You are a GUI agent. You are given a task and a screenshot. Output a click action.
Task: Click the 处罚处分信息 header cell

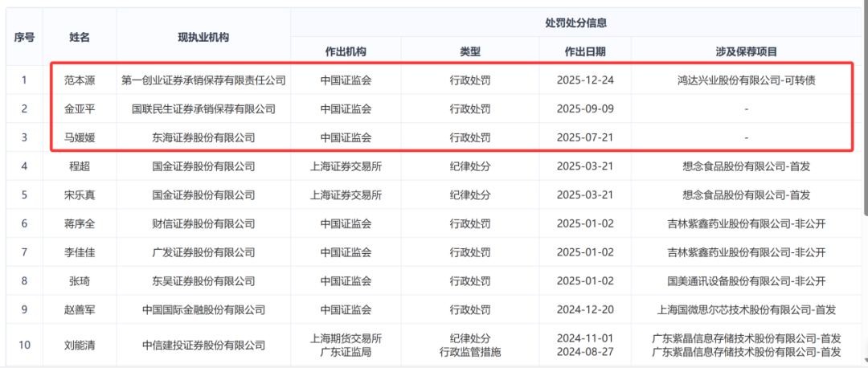click(x=575, y=23)
